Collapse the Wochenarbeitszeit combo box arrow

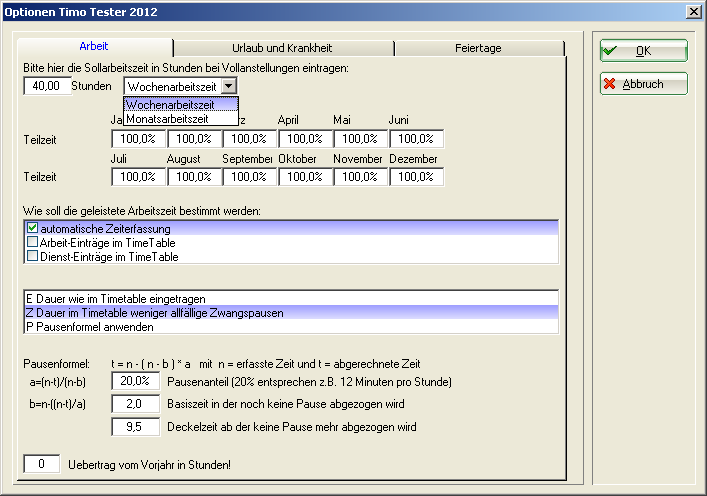click(x=229, y=86)
